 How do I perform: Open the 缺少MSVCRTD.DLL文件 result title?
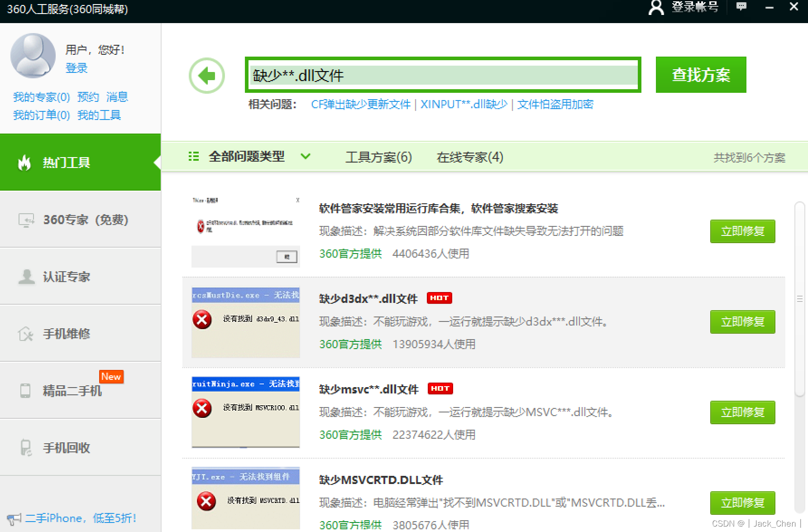381,480
